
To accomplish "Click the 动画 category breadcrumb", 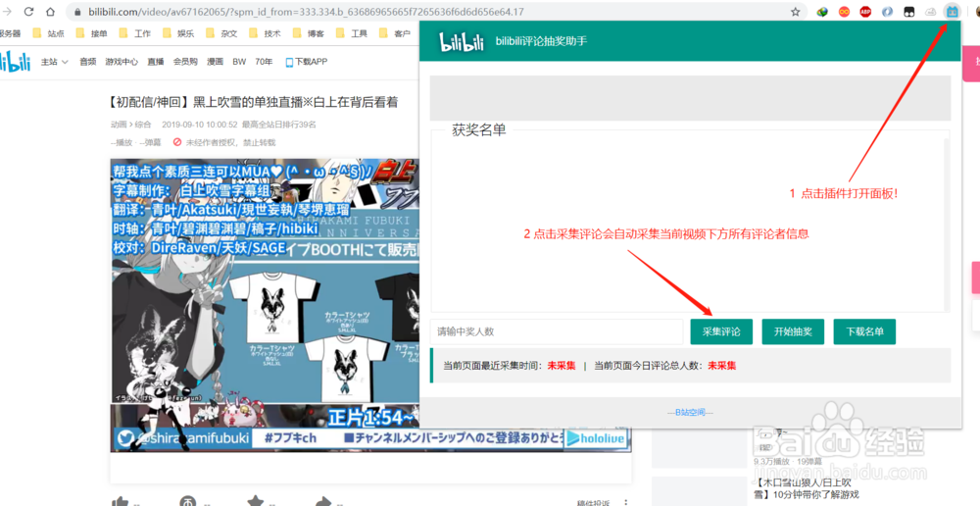I will click(119, 125).
